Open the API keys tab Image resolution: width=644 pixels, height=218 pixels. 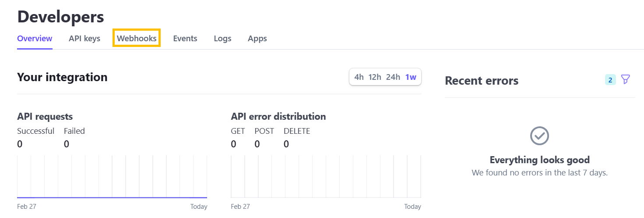84,39
